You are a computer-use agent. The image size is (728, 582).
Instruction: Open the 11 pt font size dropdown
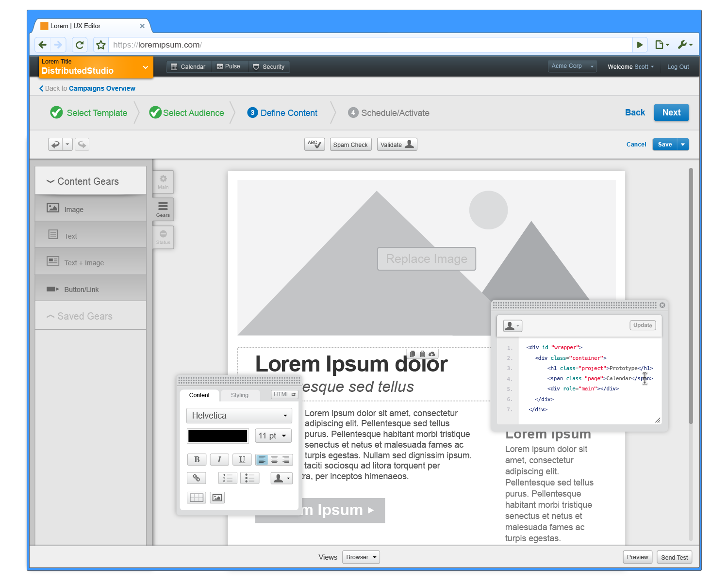coord(273,436)
